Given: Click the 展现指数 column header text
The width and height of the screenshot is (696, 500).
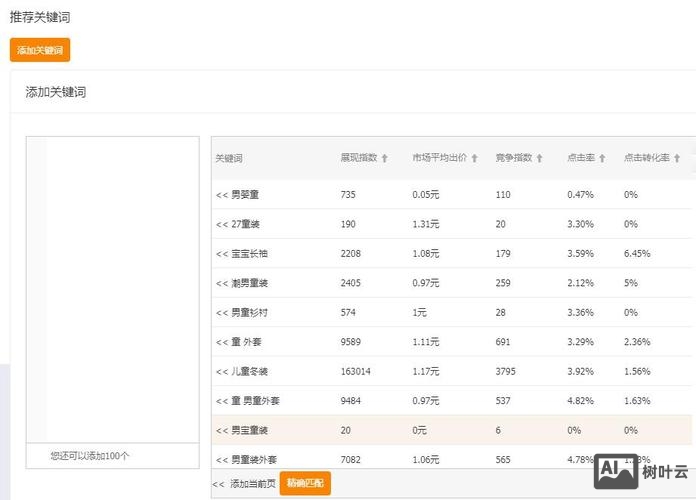Looking at the screenshot, I should (359, 158).
